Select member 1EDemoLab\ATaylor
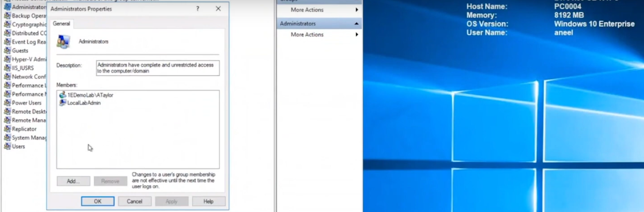 [86, 95]
